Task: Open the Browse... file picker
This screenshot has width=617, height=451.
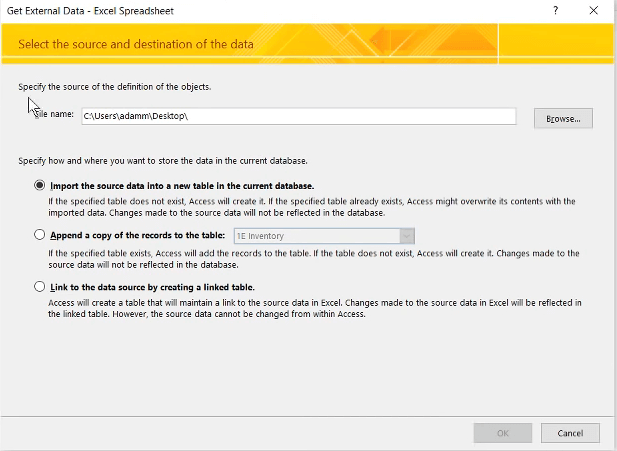Action: tap(563, 118)
